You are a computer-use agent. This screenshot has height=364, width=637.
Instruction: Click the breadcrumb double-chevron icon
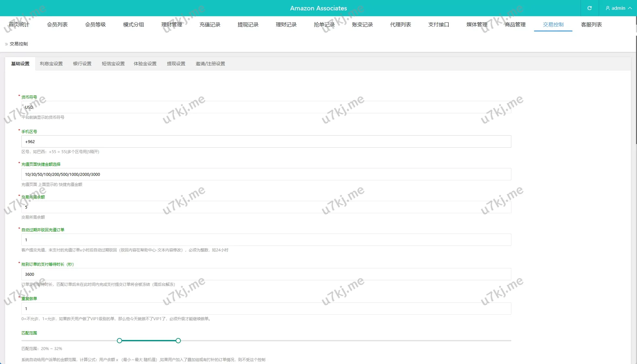[x=6, y=44]
